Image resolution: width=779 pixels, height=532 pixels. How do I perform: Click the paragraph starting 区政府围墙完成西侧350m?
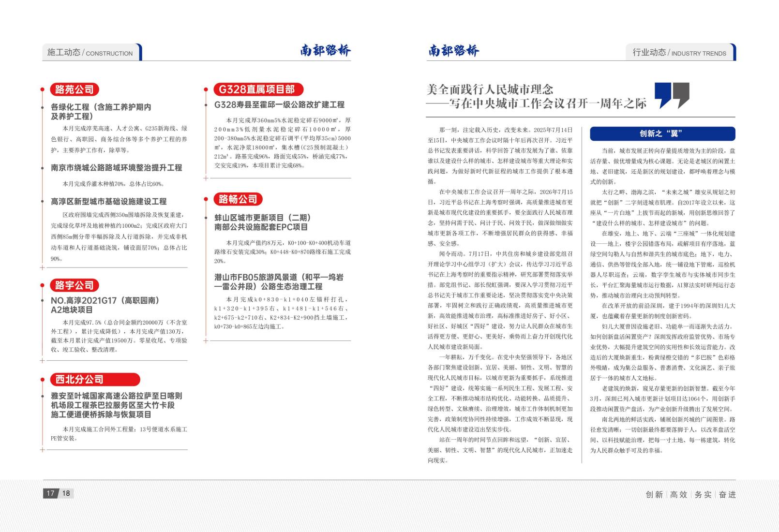tap(119, 236)
